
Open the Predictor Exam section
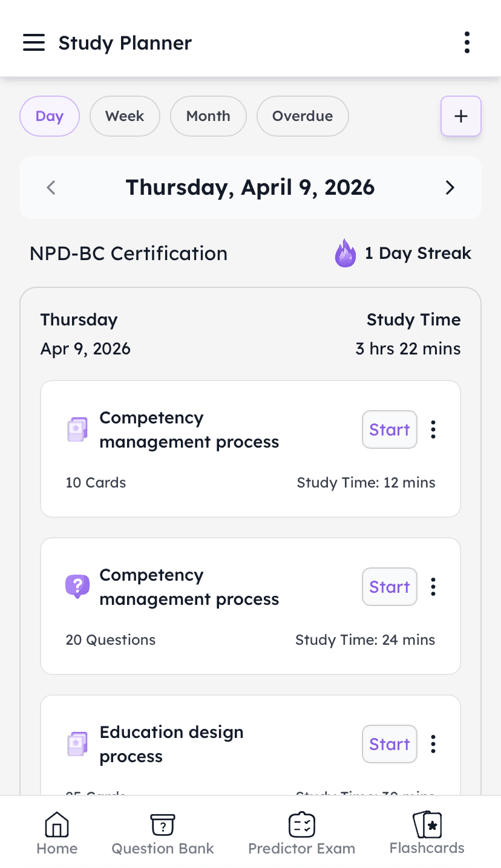(x=301, y=834)
